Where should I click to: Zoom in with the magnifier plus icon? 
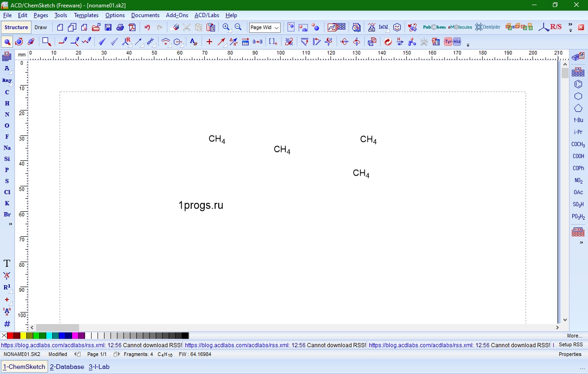point(226,27)
